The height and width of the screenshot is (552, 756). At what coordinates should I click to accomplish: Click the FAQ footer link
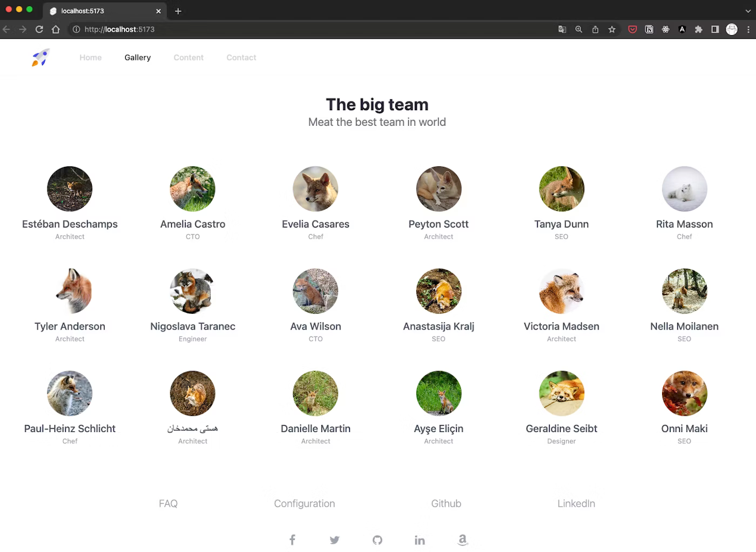click(x=168, y=503)
